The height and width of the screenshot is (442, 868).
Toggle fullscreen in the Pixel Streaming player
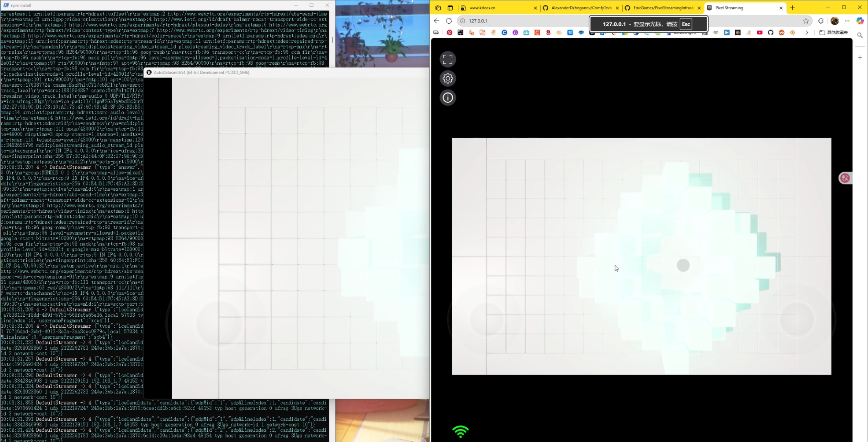tap(448, 59)
